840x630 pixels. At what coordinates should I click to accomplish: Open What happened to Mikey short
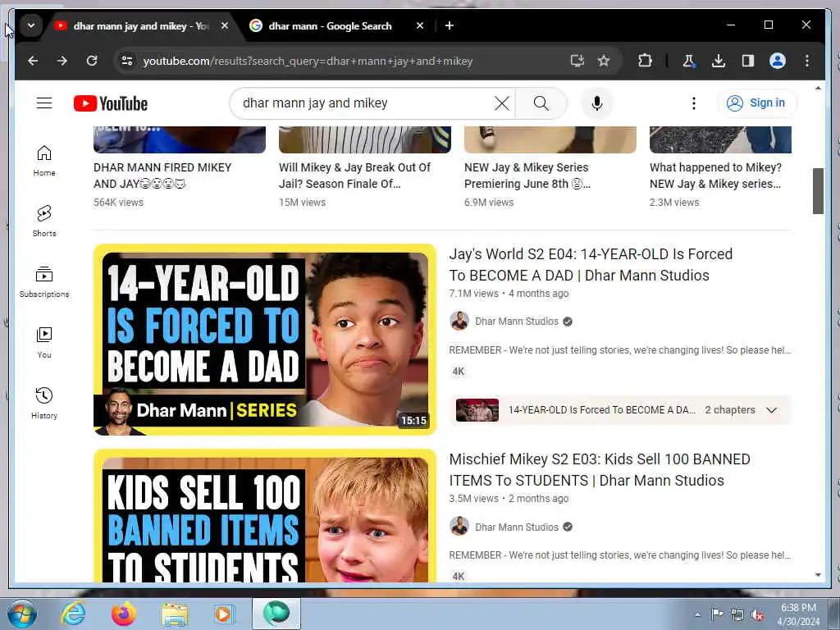tap(715, 176)
